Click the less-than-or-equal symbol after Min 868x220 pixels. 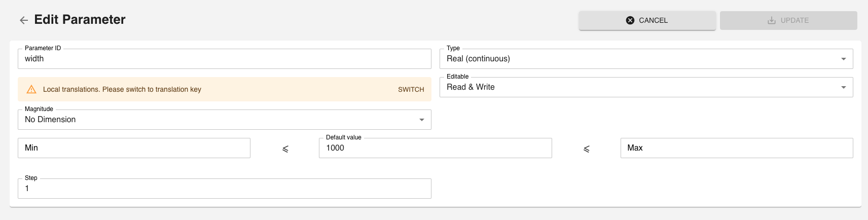click(x=285, y=149)
